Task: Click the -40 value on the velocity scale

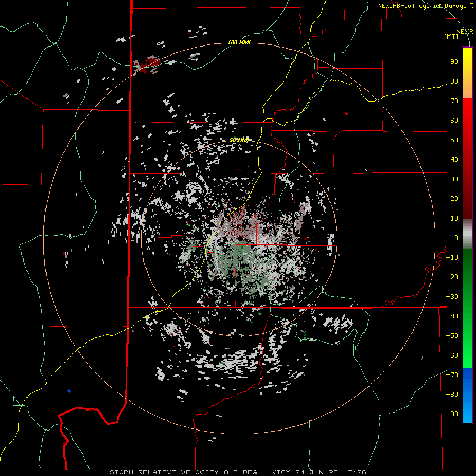Action: 452,316
